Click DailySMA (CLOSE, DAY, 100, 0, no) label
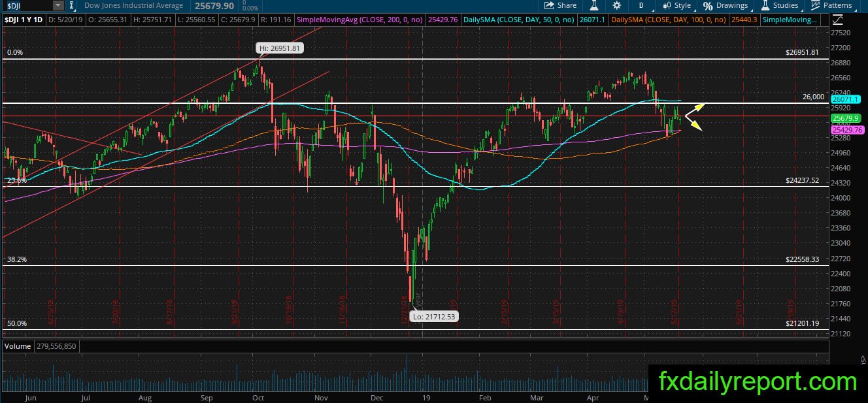This screenshot has height=403, width=868. coord(667,20)
